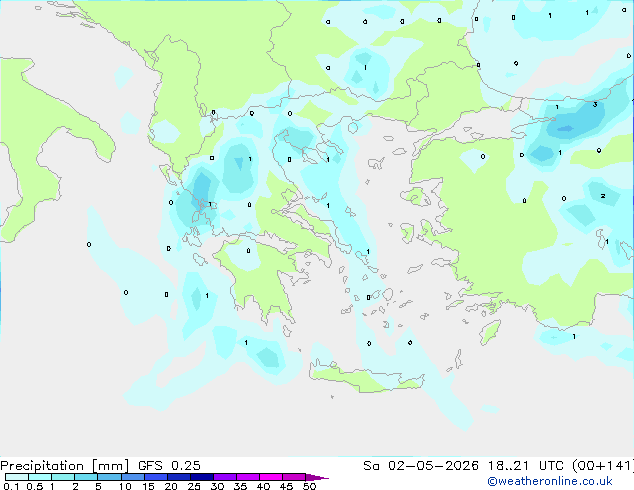The height and width of the screenshot is (490, 634).
Task: Click the legend scale label '25'
Action: point(194,486)
